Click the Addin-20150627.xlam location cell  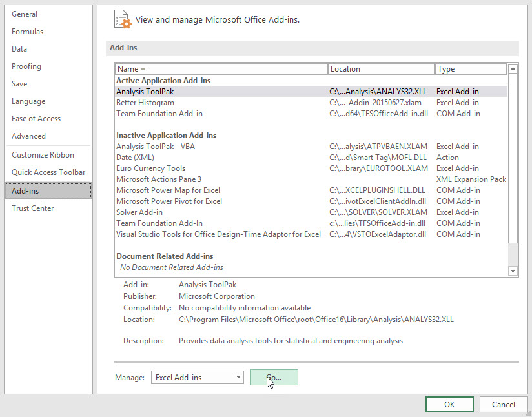(x=375, y=103)
